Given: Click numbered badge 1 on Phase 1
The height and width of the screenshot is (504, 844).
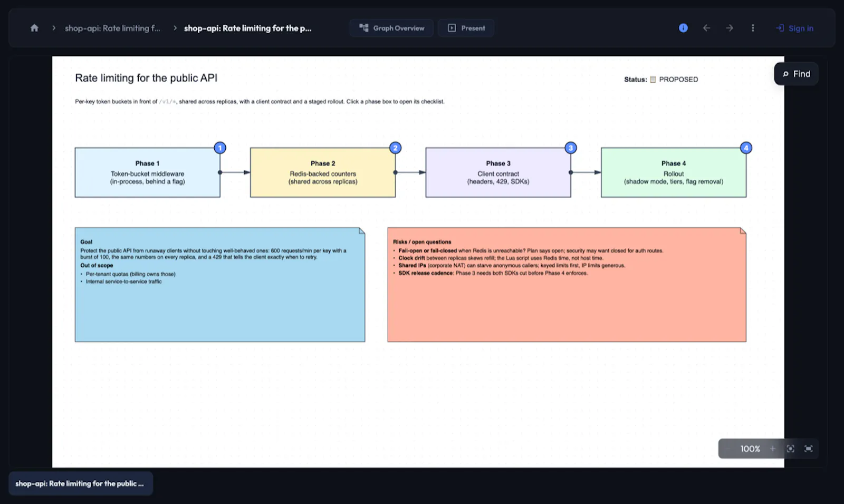Looking at the screenshot, I should 220,148.
